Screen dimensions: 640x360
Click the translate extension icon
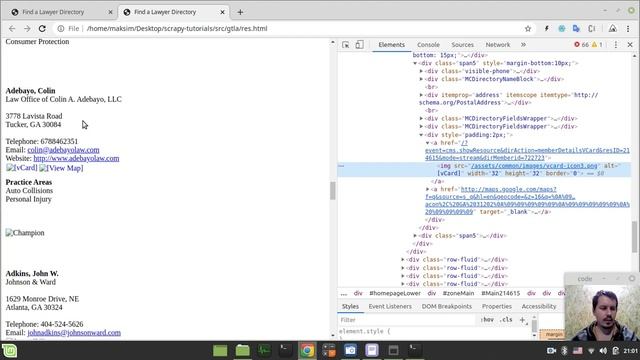[x=576, y=29]
